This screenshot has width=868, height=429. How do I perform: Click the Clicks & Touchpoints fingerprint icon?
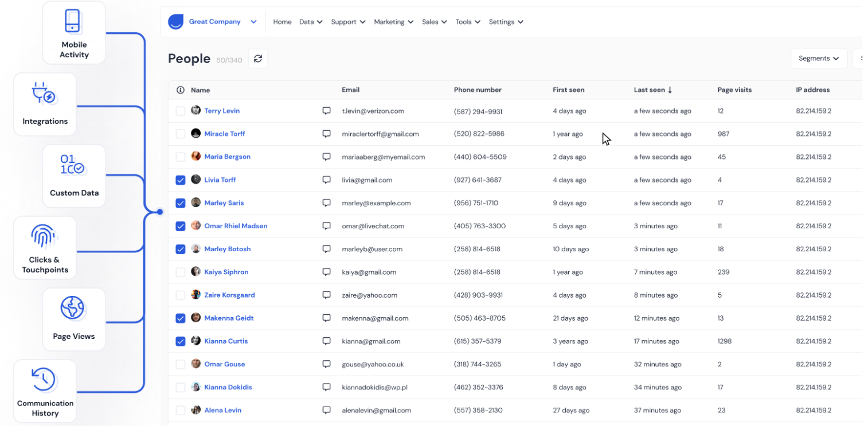click(45, 236)
